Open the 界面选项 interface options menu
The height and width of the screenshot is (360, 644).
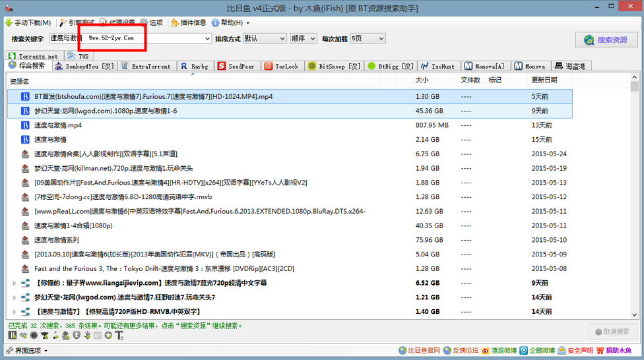click(x=26, y=350)
